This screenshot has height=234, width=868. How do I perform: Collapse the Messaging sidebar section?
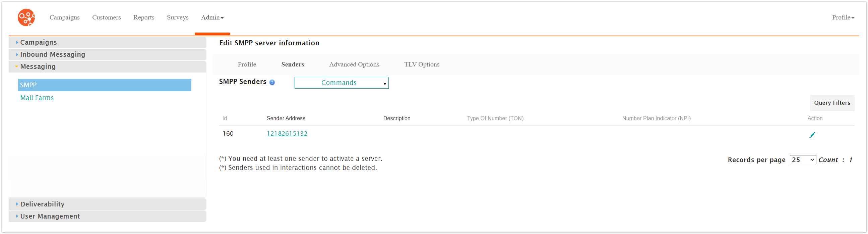(x=38, y=67)
